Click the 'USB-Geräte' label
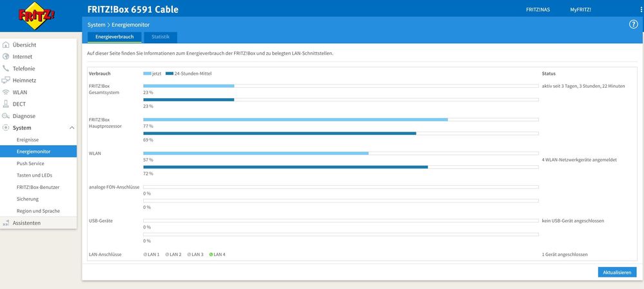Screen dimensions: 644x289 (101, 221)
